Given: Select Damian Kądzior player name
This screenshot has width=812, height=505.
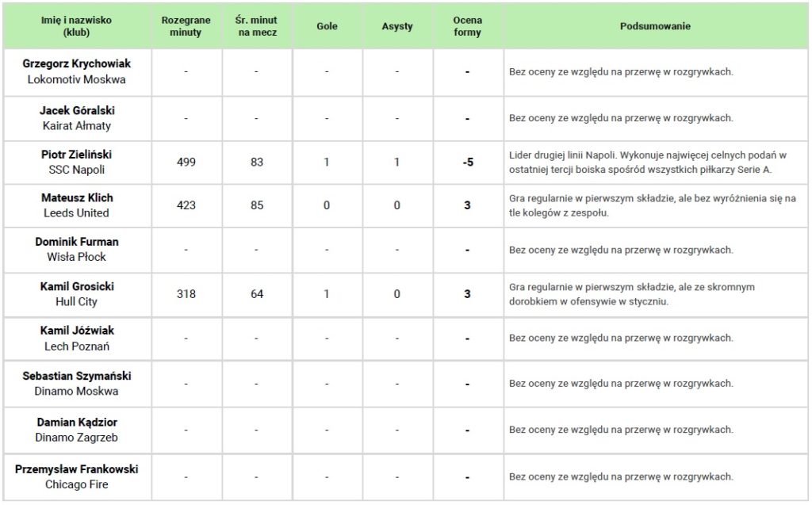Looking at the screenshot, I should click(77, 423).
